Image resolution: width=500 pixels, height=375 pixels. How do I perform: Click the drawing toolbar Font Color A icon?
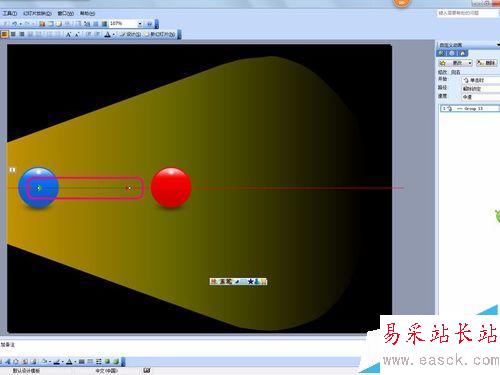coord(69,361)
